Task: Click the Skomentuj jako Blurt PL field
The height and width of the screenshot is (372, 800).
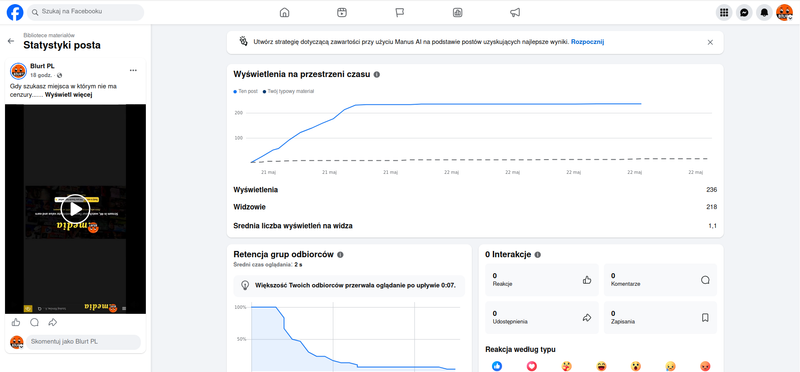Action: 84,342
